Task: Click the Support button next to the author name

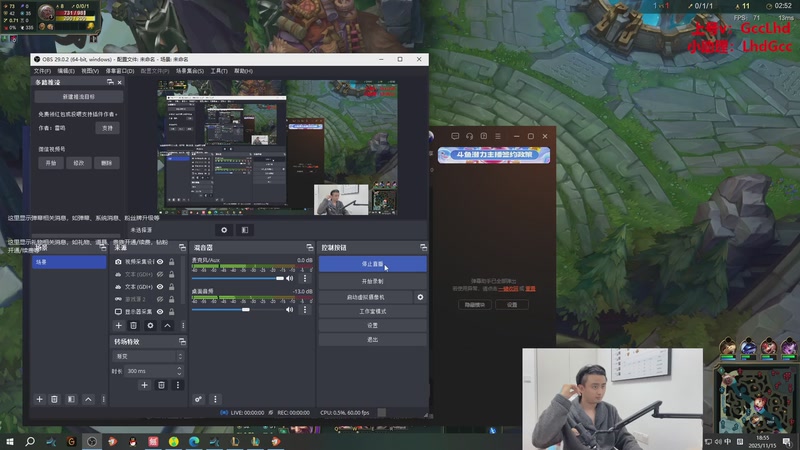Action: pyautogui.click(x=107, y=128)
